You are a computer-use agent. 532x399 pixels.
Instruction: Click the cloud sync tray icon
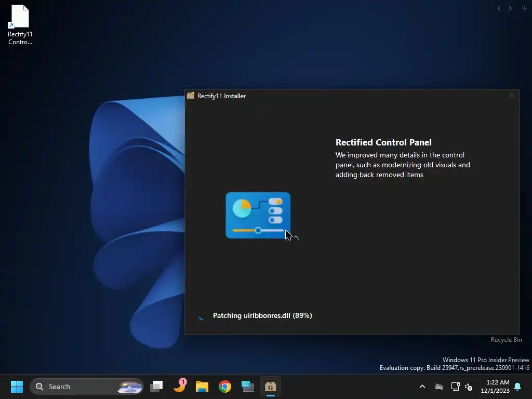439,387
